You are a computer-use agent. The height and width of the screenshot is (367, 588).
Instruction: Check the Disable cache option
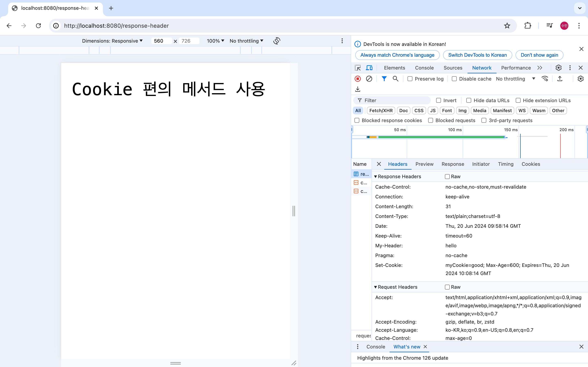(x=454, y=79)
